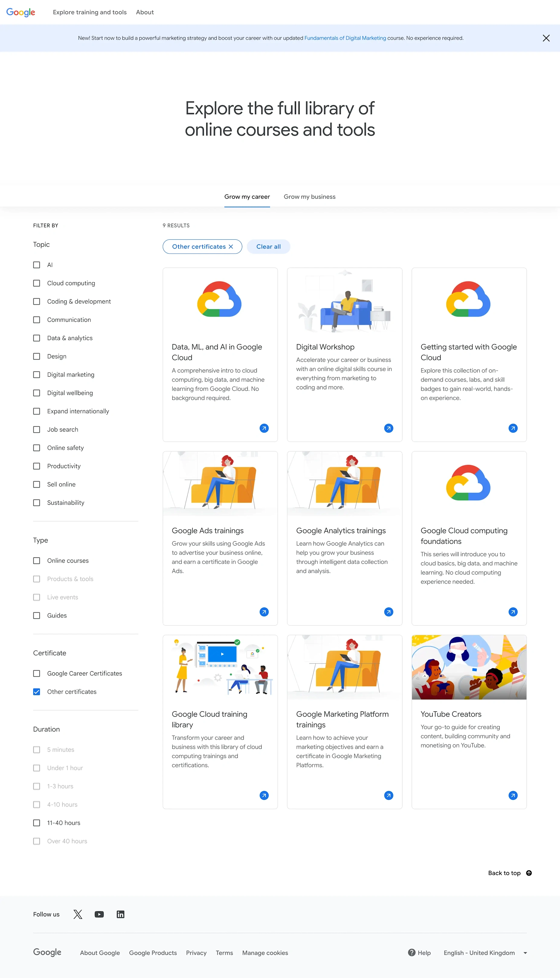Open the Google Ads trainings arrow link

[x=264, y=612]
